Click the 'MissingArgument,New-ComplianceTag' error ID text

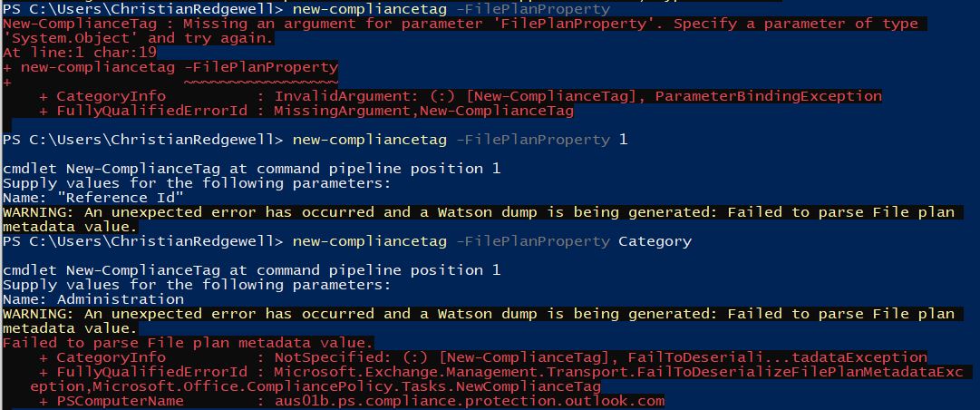(423, 112)
